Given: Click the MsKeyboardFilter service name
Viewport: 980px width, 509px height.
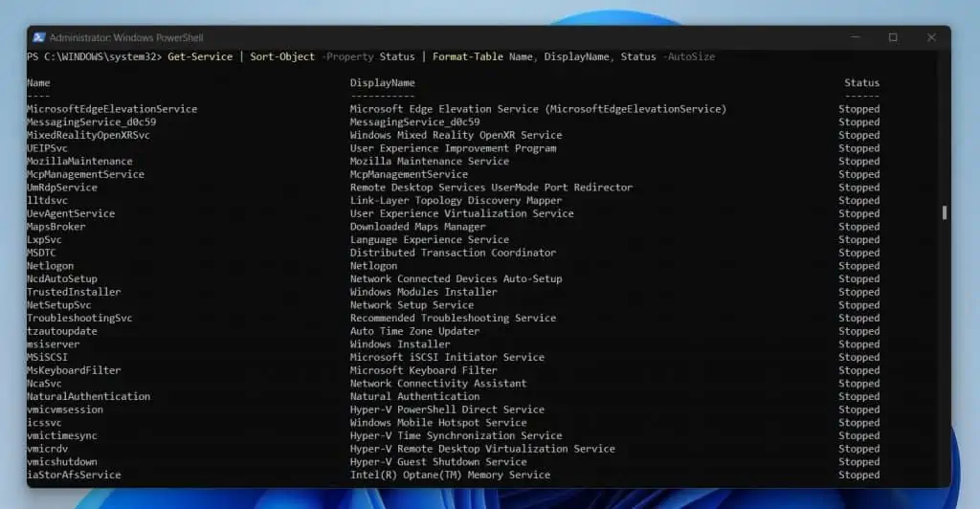Looking at the screenshot, I should (74, 371).
